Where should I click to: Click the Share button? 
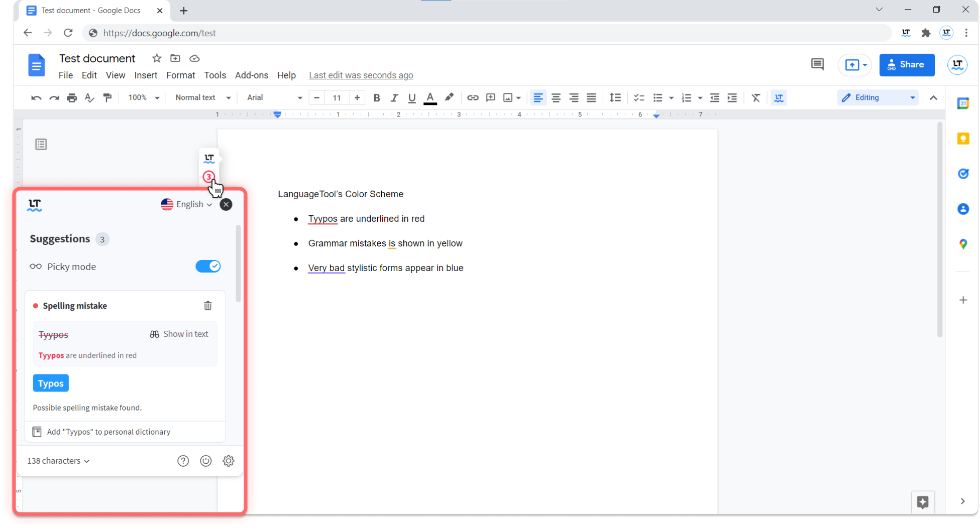pos(907,65)
